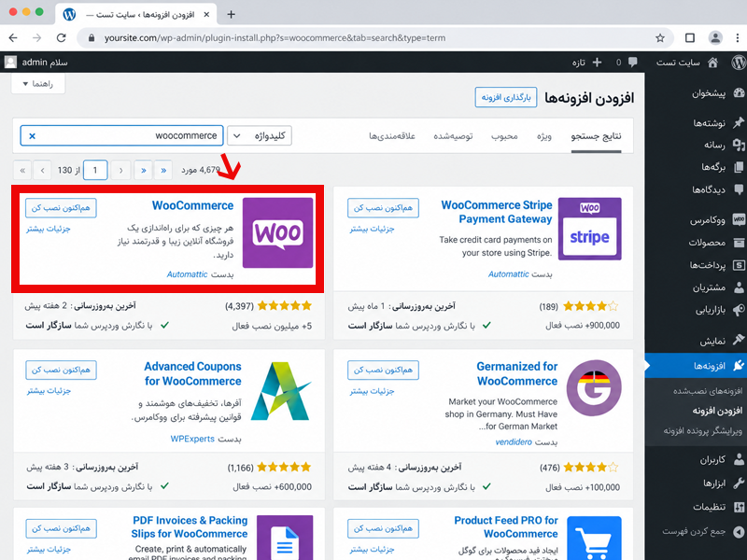The image size is (747, 560).
Task: Click the current page number field
Action: (95, 170)
